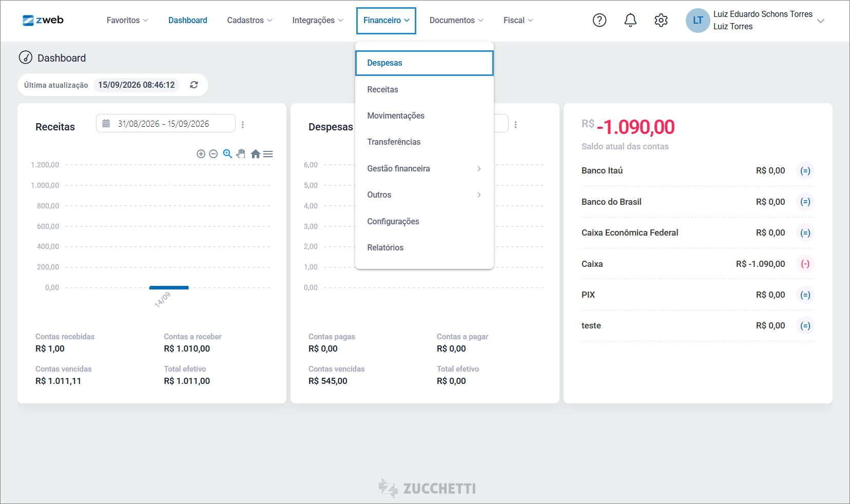The width and height of the screenshot is (850, 504).
Task: Reset chart zoom with home icon
Action: (x=255, y=154)
